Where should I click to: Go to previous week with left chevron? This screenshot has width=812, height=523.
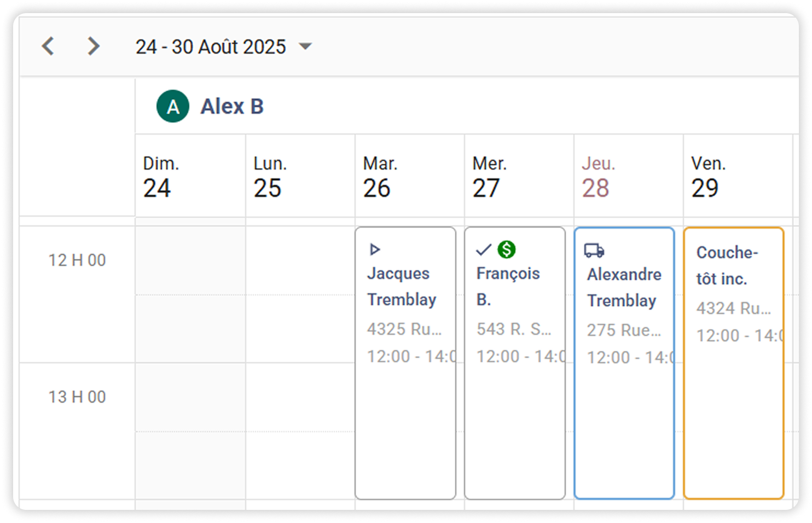(x=48, y=47)
